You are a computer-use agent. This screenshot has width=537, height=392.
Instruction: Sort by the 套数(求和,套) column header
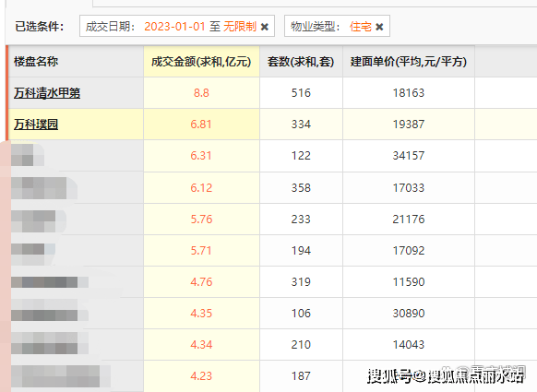click(301, 62)
